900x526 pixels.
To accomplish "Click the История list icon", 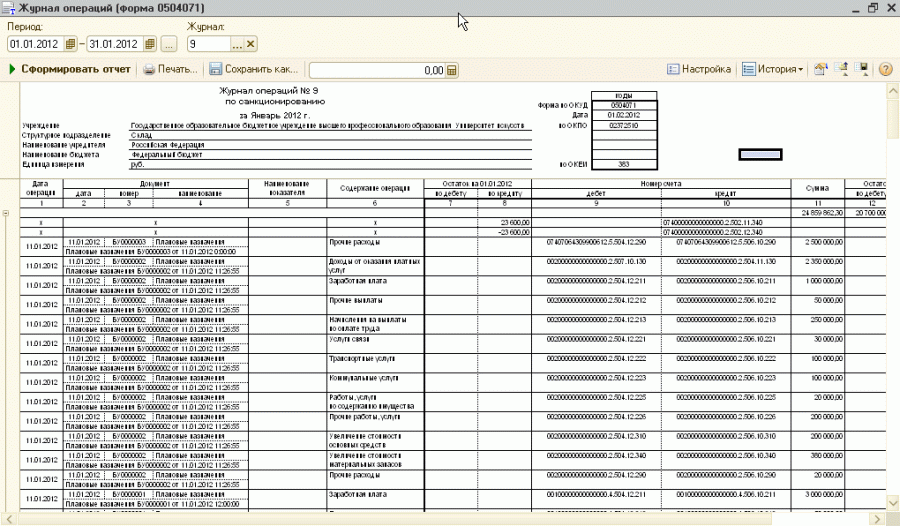I will pyautogui.click(x=748, y=69).
